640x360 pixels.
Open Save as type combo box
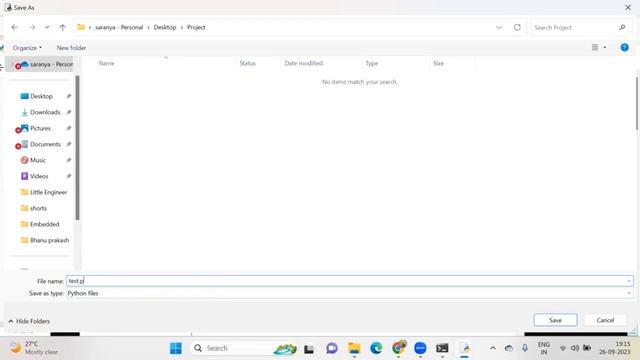350,293
